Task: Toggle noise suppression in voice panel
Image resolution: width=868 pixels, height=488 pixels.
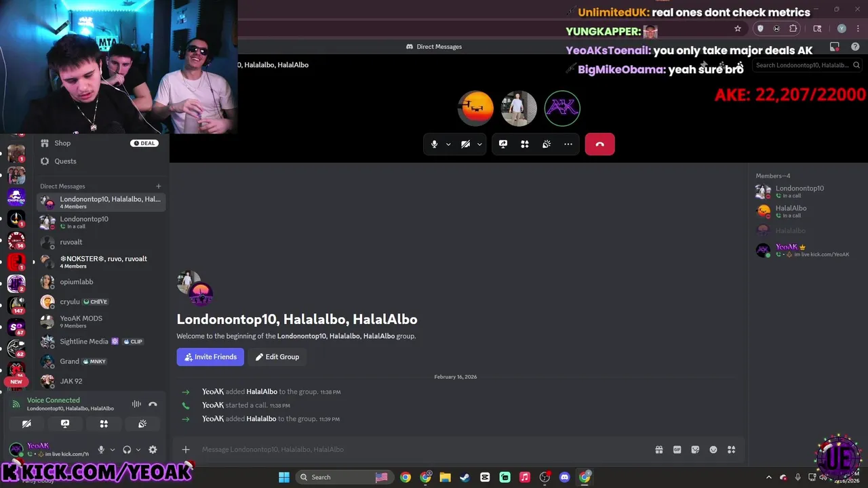Action: 136,404
